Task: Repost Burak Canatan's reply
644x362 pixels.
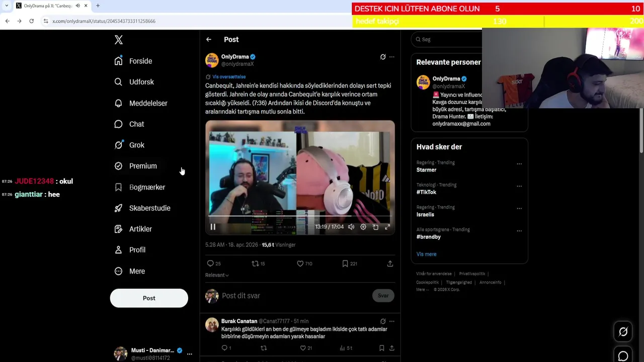Action: 264,348
